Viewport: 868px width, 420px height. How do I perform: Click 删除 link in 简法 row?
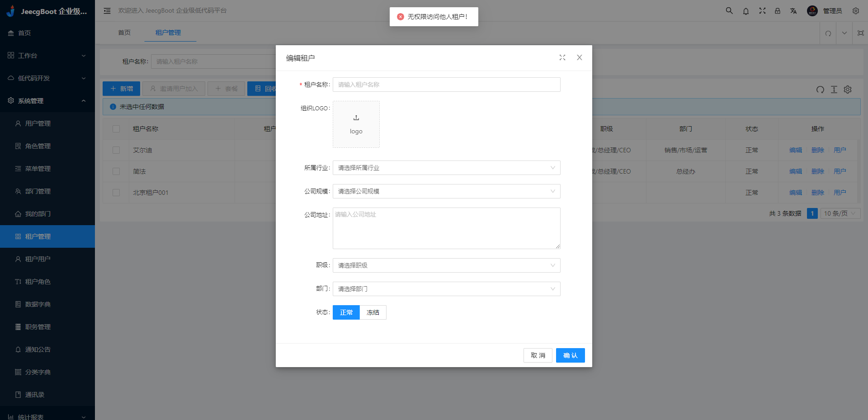coord(818,171)
